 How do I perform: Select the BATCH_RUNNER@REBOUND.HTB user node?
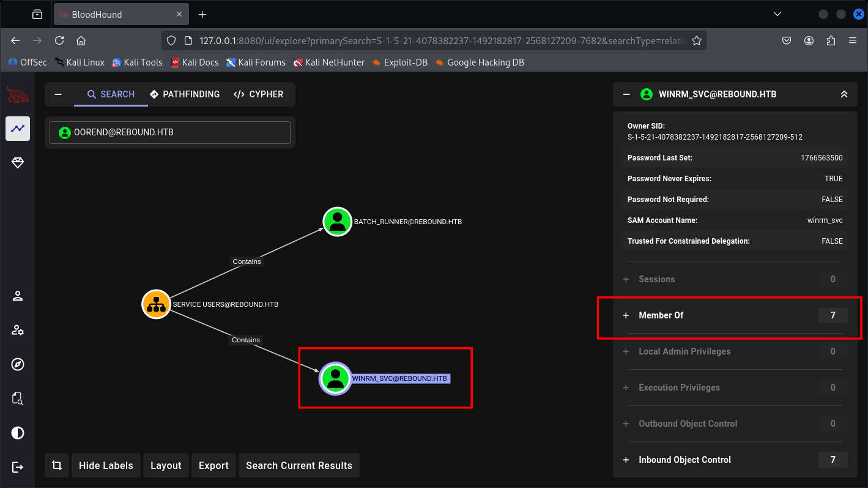[337, 222]
